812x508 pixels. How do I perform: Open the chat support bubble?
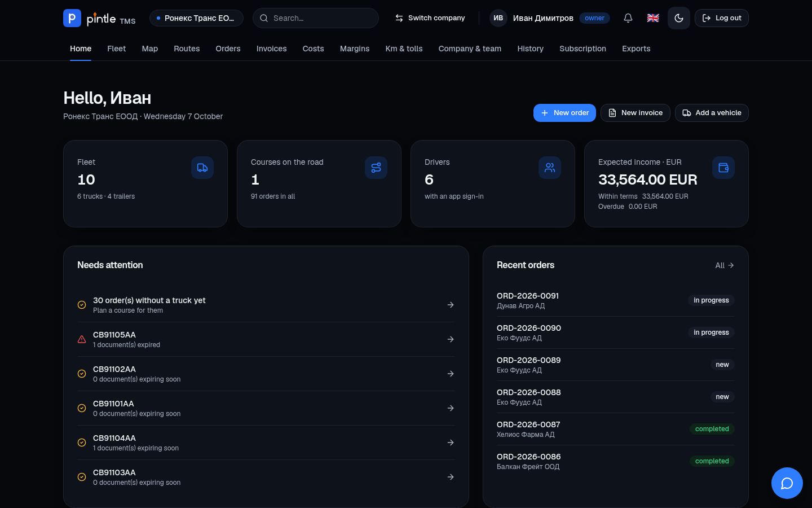click(x=787, y=483)
